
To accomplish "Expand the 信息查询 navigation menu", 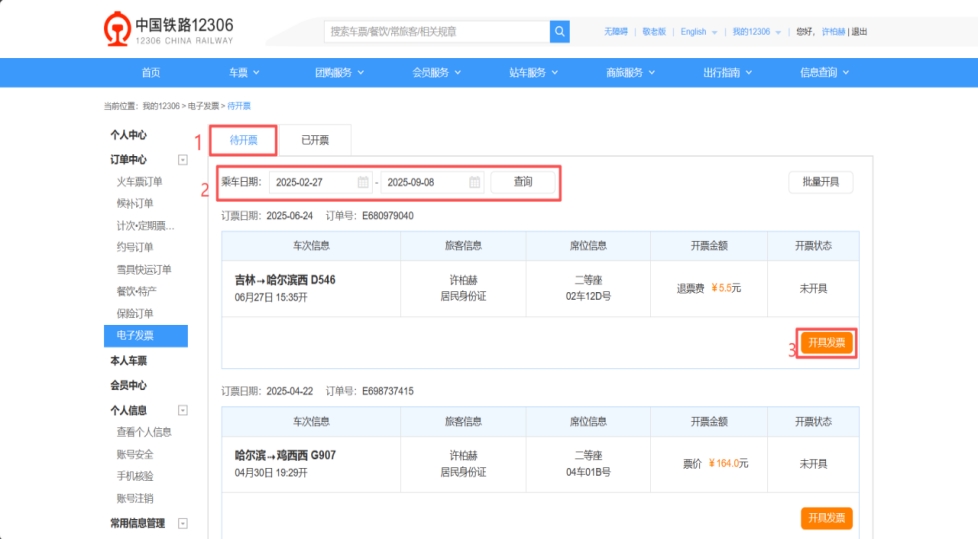I will point(825,72).
